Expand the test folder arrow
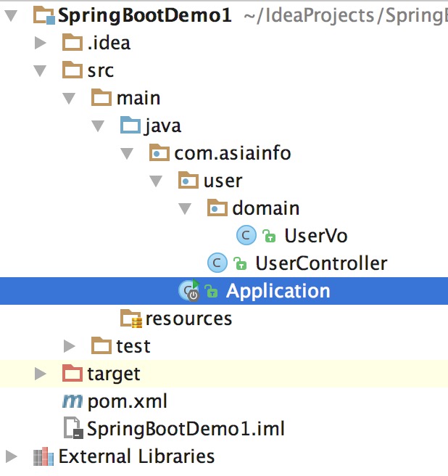 (x=69, y=346)
